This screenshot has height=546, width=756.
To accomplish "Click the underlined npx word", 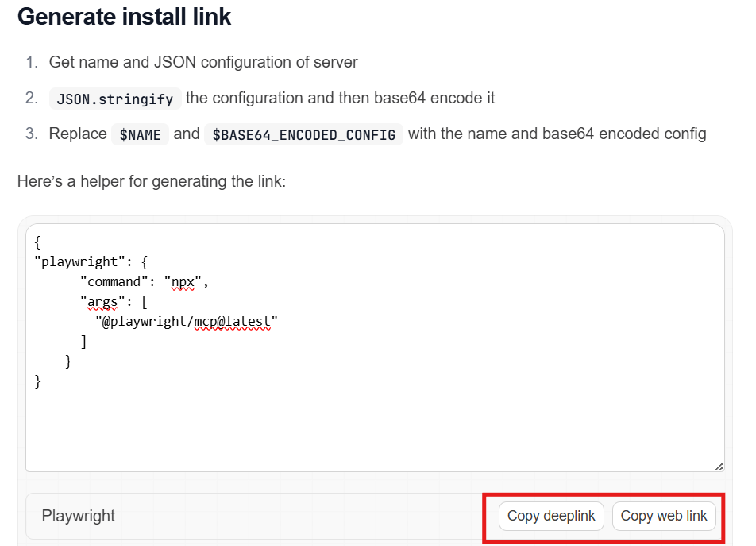I will pyautogui.click(x=182, y=281).
